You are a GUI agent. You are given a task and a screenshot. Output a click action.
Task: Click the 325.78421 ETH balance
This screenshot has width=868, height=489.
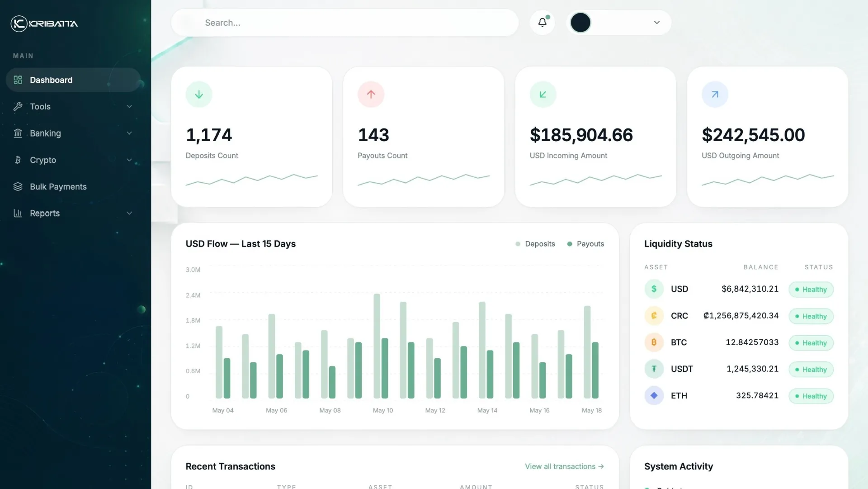coord(757,396)
